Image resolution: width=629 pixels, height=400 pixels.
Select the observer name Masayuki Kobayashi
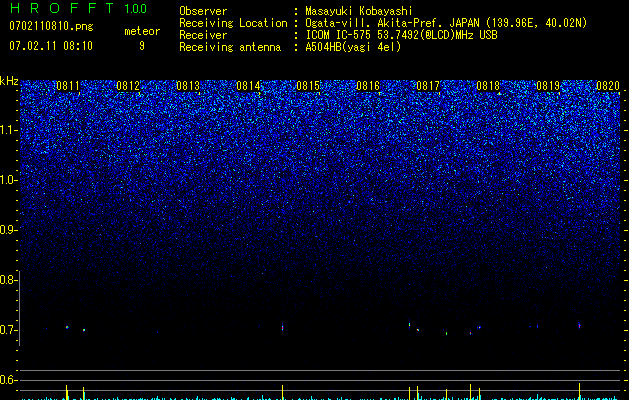[359, 11]
